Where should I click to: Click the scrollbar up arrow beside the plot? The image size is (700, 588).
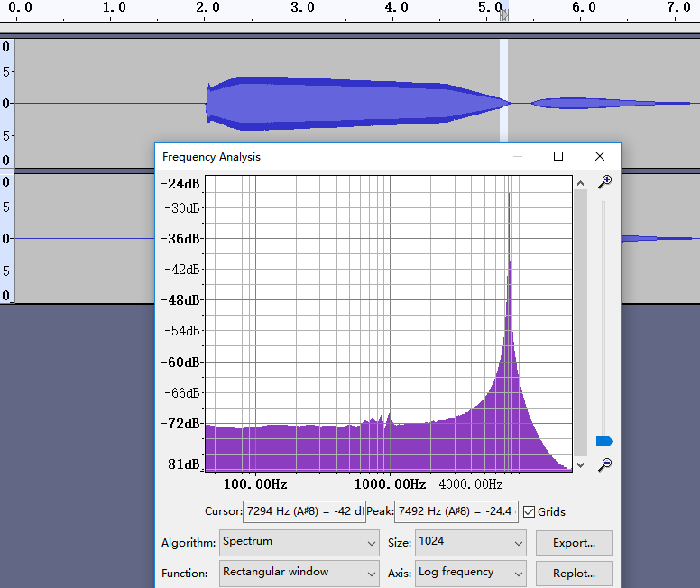click(580, 183)
